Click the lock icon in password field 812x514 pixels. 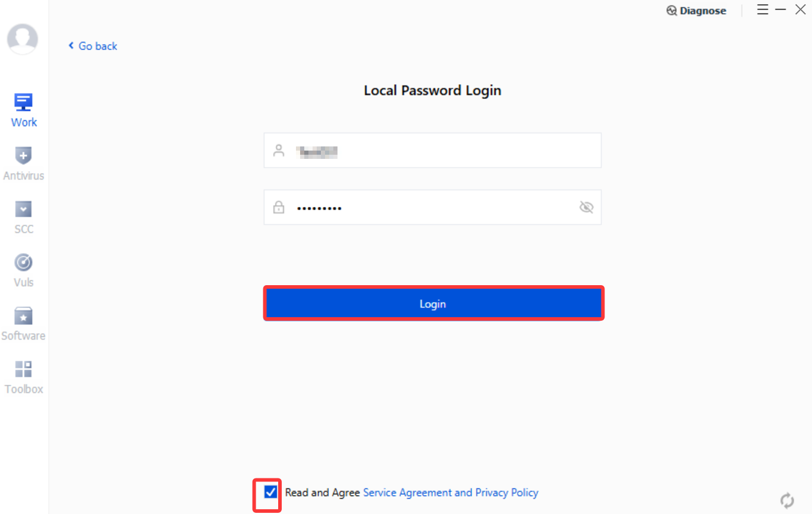[x=278, y=207]
